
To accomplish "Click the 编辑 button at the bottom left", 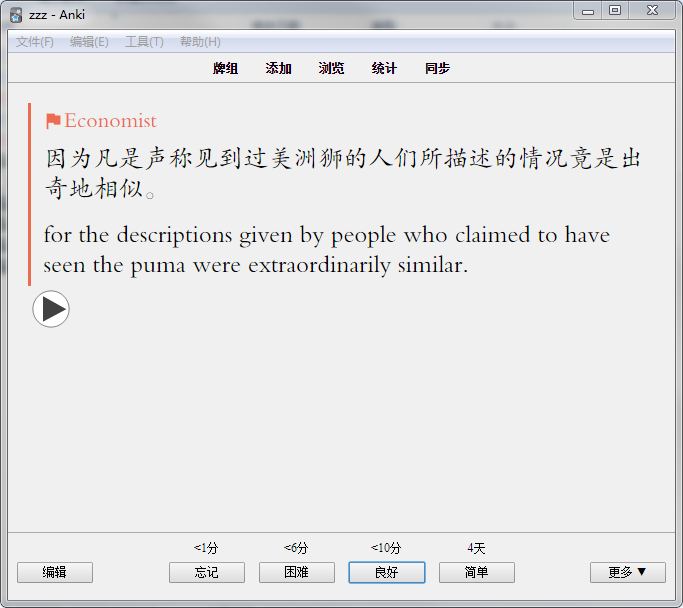I will click(x=55, y=572).
